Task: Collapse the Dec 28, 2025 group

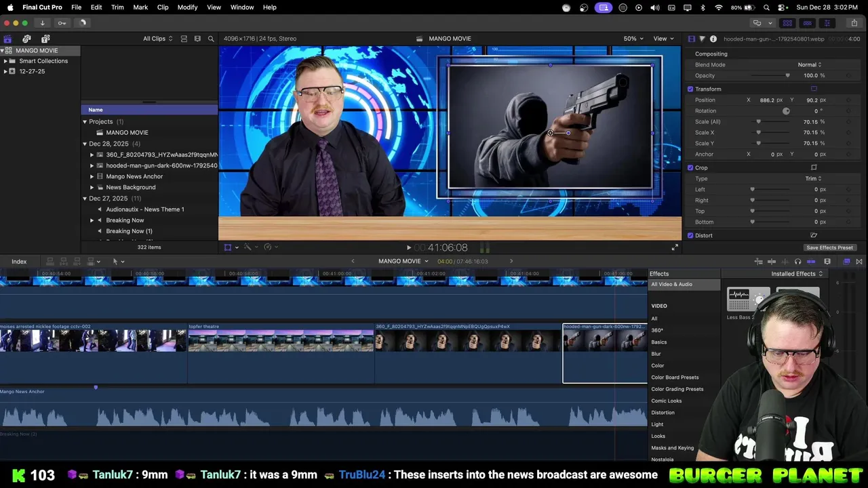Action: (x=85, y=144)
